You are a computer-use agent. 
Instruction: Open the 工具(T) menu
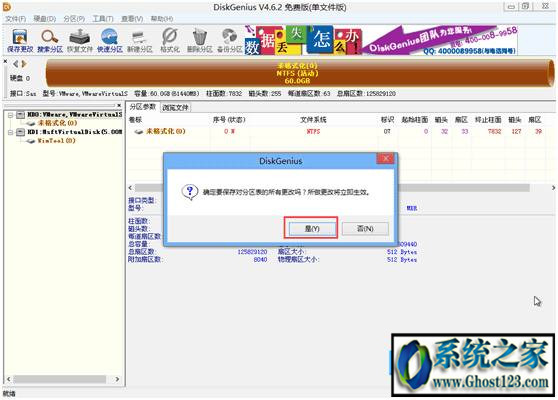coord(103,19)
